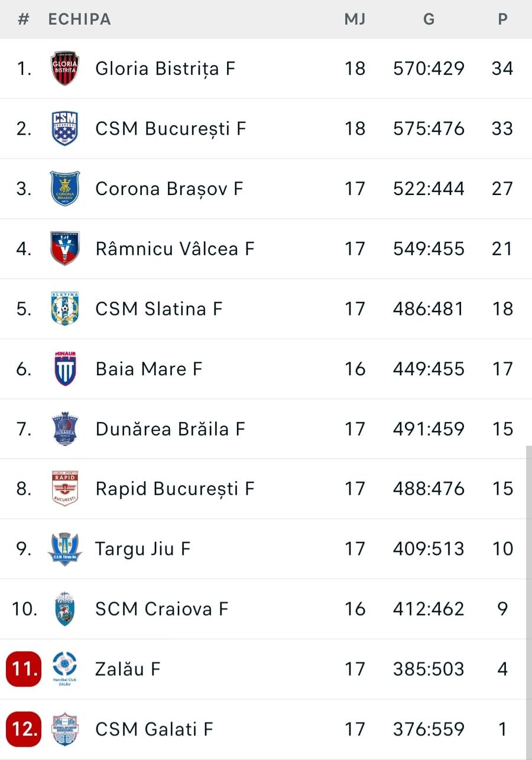The width and height of the screenshot is (532, 760).
Task: Click the red position 11 badge
Action: [x=24, y=669]
